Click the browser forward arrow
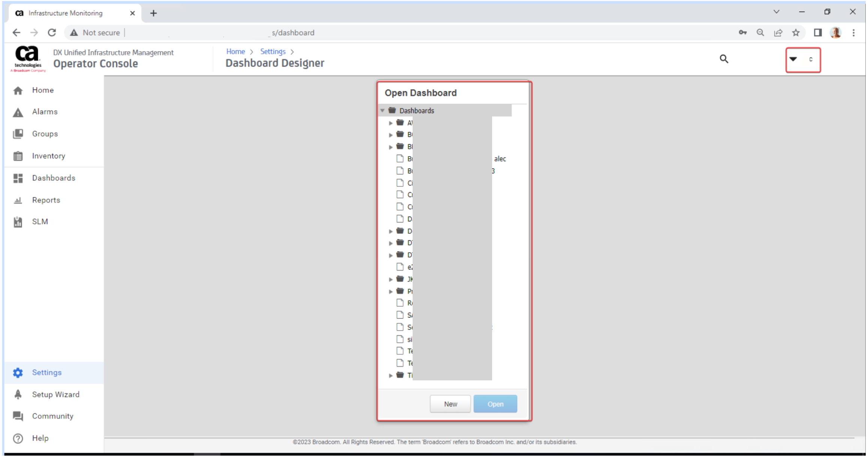The width and height of the screenshot is (868, 456). [34, 33]
